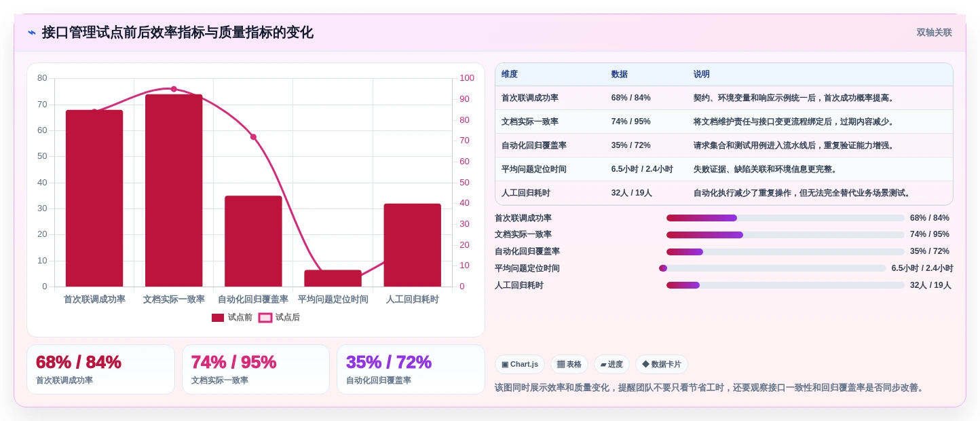Open the 68% / 84% data card
This screenshot has height=421, width=980.
[100, 369]
